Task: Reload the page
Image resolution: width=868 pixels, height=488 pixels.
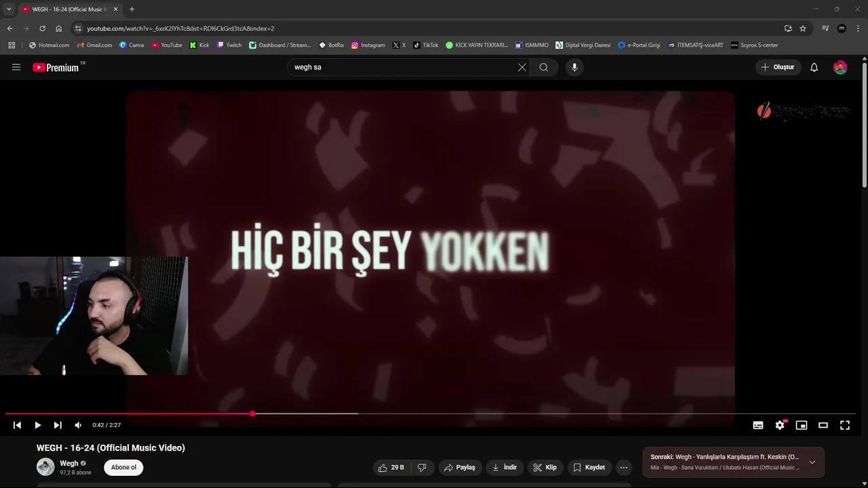Action: [x=42, y=28]
